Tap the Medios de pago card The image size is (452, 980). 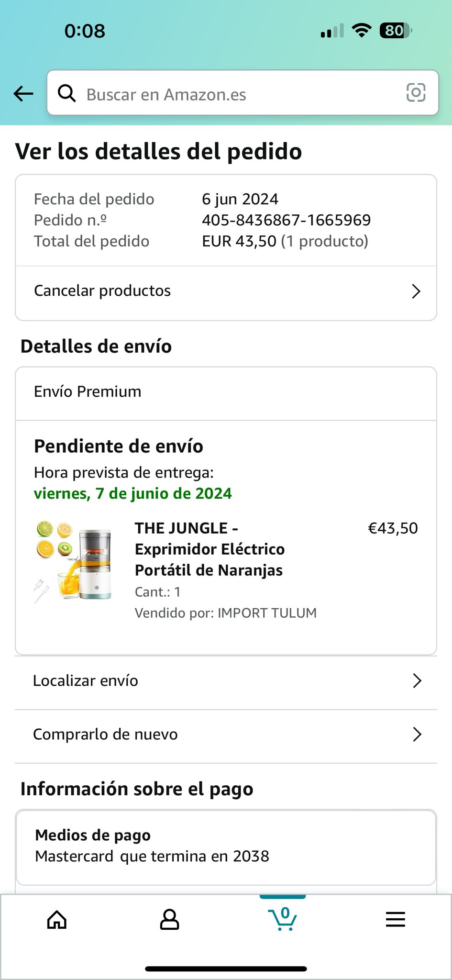(226, 846)
